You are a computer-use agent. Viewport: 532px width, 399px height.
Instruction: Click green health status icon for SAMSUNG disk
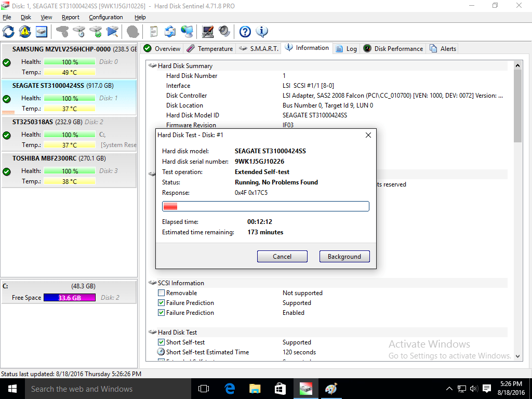(6, 62)
